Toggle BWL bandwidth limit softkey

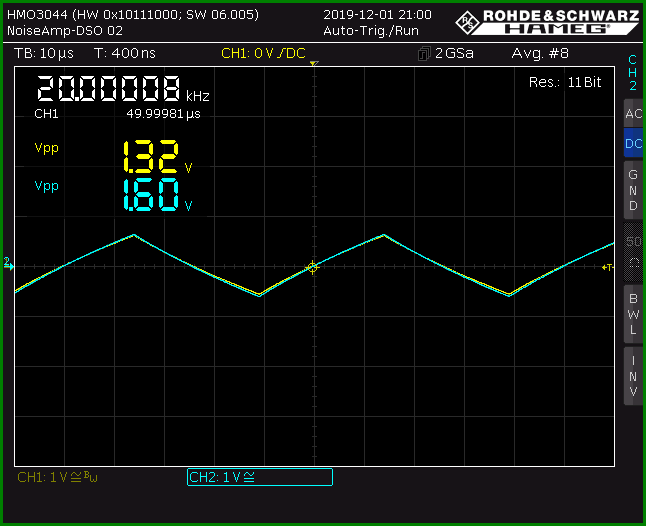[633, 314]
